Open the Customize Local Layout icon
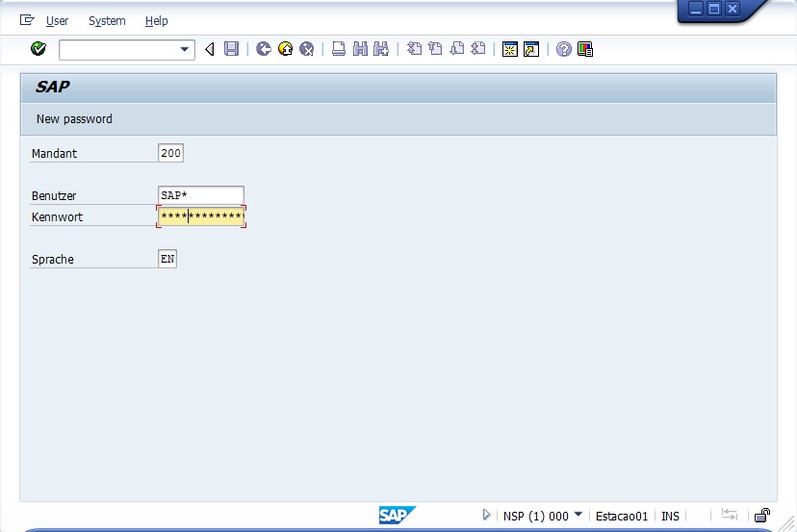Screen dimensions: 797x532 pos(585,49)
